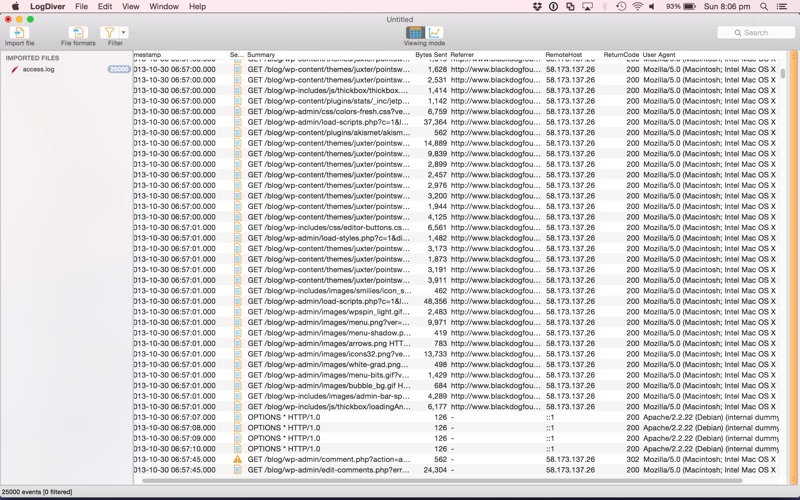
Task: Open the LogDiver app menu
Action: click(x=47, y=7)
